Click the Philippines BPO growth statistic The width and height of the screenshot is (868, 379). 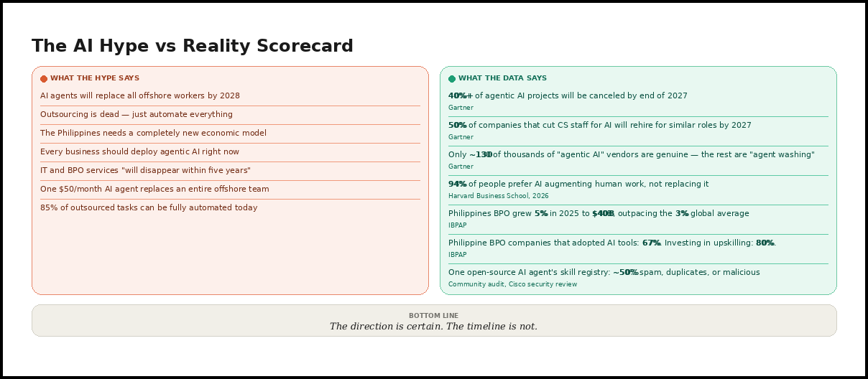tap(599, 213)
